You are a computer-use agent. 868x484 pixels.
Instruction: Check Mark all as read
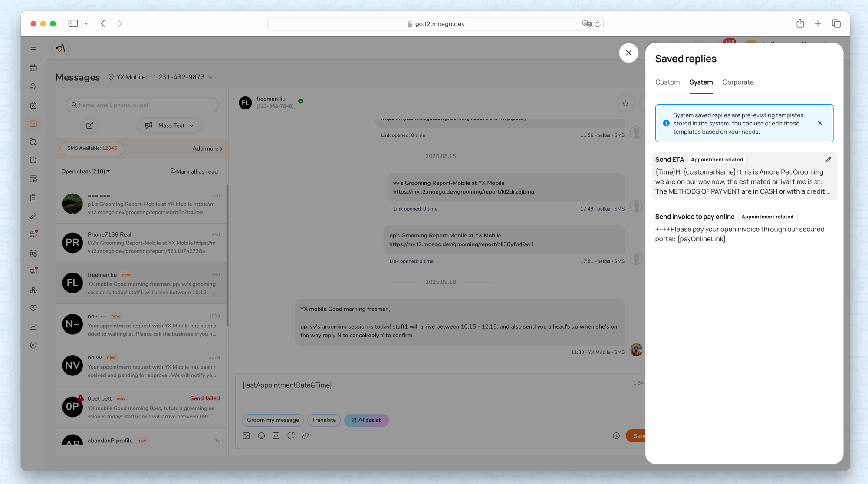pyautogui.click(x=194, y=171)
